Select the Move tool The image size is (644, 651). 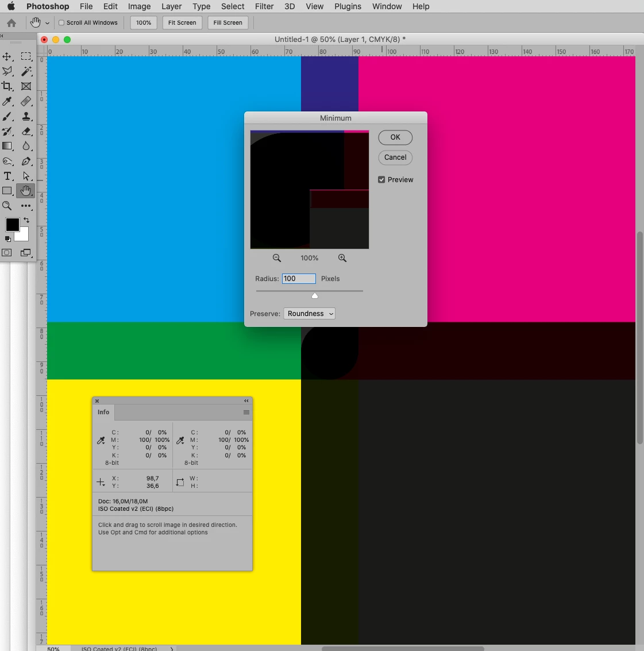pos(7,56)
